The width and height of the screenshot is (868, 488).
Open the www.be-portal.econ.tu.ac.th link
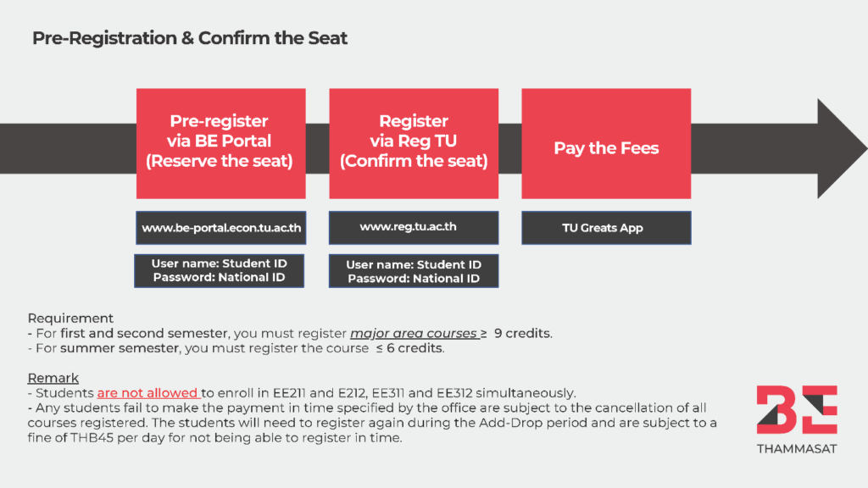pyautogui.click(x=220, y=228)
